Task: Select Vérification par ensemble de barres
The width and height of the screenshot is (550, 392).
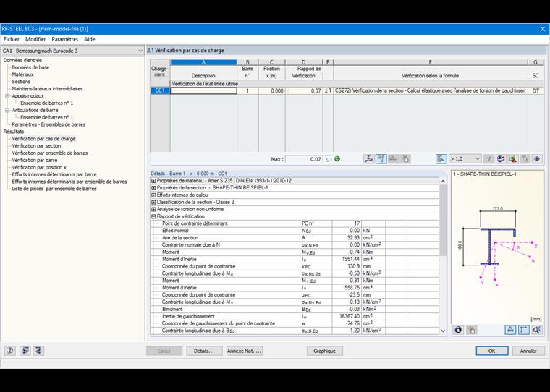Action: click(x=50, y=153)
